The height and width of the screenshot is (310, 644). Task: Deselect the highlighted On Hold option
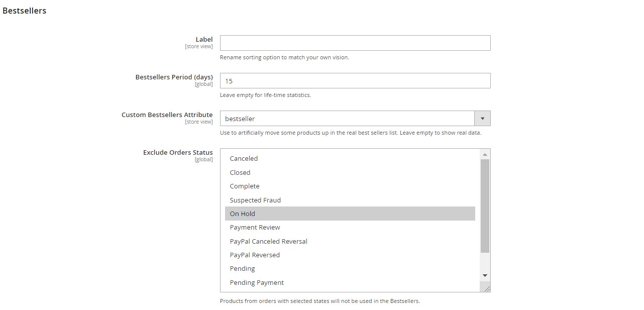pyautogui.click(x=243, y=214)
